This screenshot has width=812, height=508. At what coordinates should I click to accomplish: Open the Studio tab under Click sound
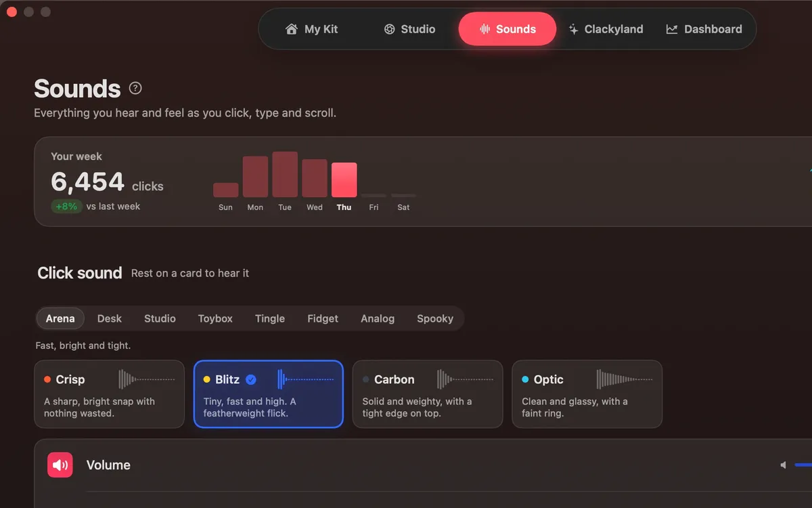tap(160, 318)
